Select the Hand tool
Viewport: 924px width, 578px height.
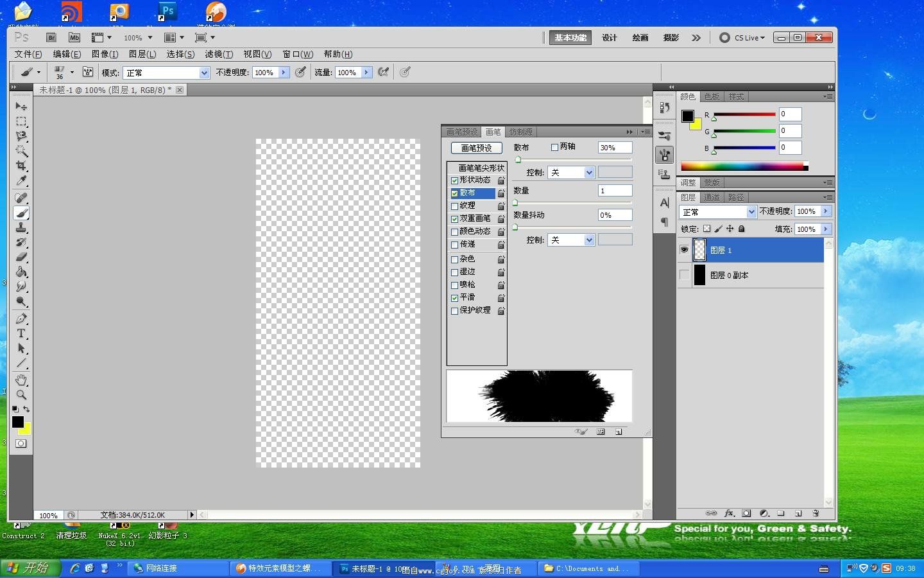point(21,380)
